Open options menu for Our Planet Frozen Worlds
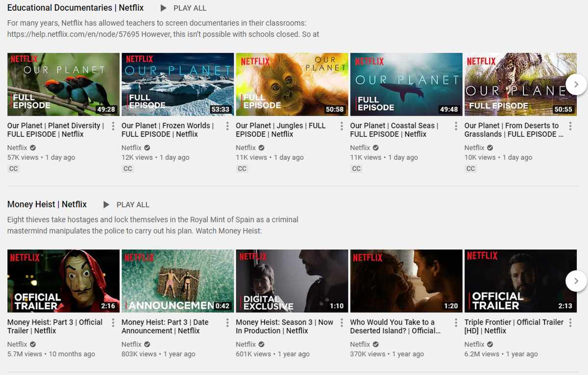 [227, 126]
